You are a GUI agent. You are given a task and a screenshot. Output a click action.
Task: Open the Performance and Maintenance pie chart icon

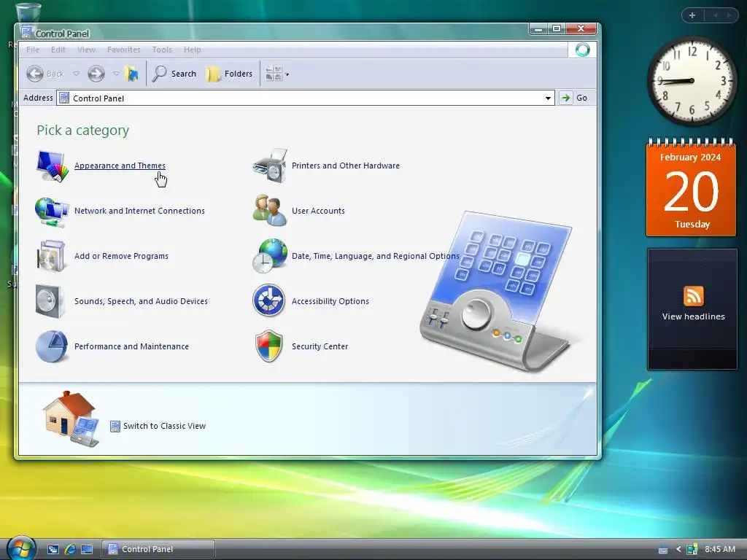coord(52,346)
